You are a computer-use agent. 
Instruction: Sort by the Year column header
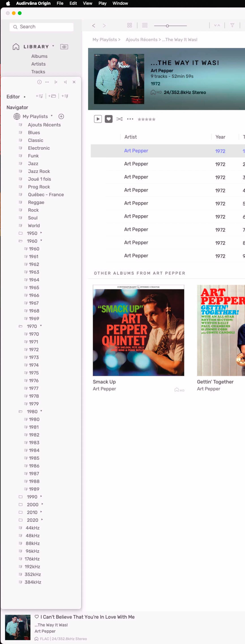click(x=220, y=137)
